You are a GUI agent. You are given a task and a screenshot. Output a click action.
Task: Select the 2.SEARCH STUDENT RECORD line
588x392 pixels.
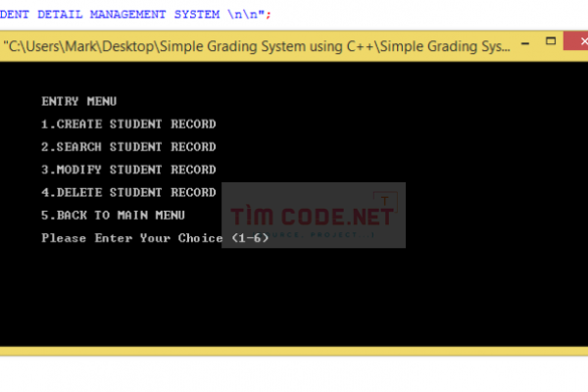[128, 147]
